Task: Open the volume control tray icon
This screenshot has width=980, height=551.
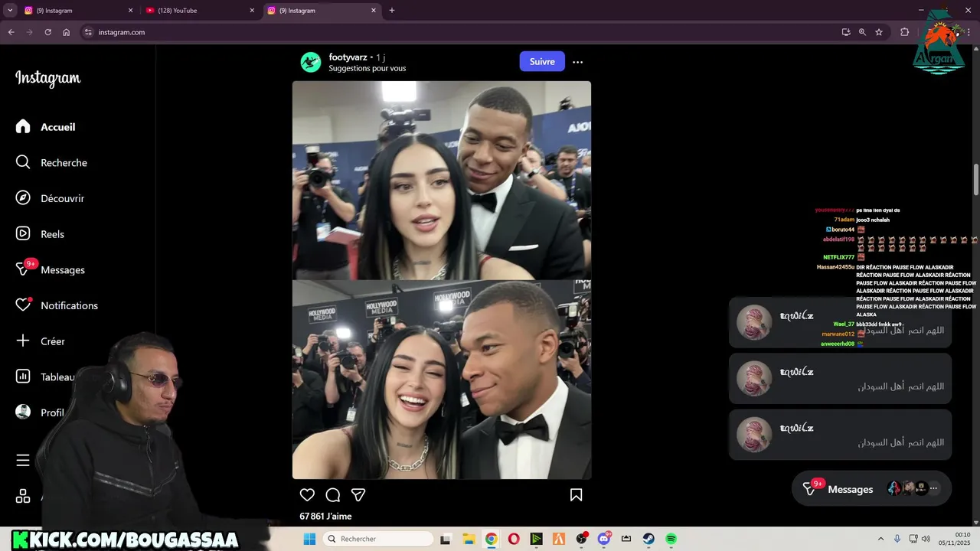Action: (926, 539)
